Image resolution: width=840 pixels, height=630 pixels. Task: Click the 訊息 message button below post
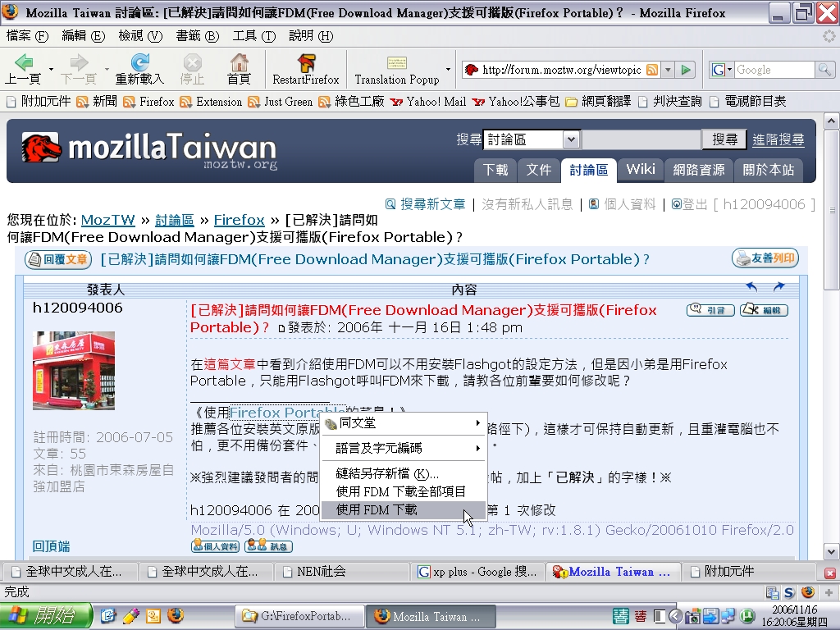pyautogui.click(x=268, y=546)
